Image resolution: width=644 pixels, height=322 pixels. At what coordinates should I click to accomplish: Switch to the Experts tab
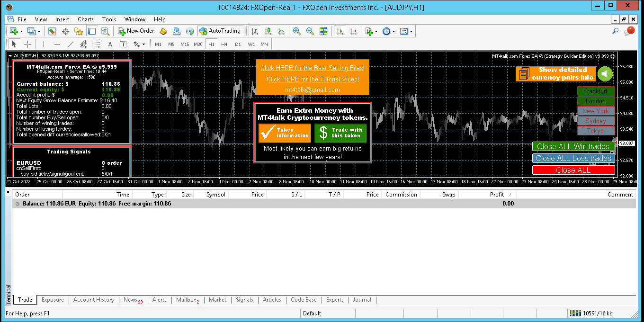tap(335, 300)
